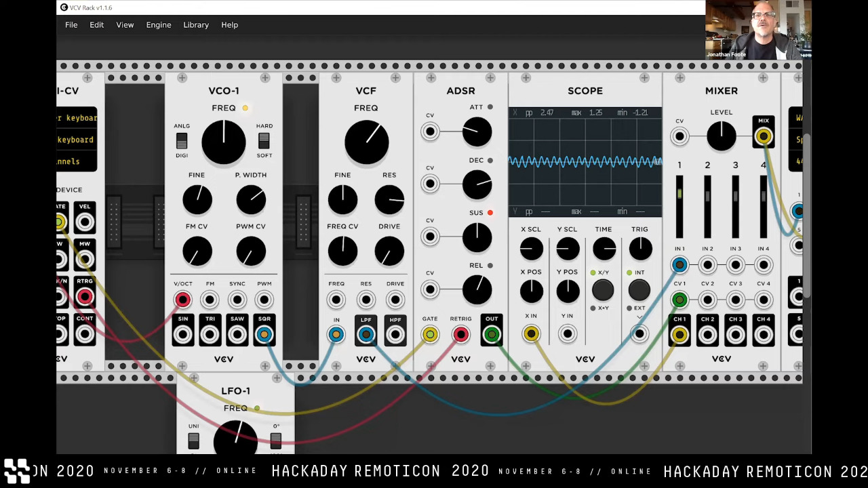Click the Scope X IN jack

tap(531, 333)
